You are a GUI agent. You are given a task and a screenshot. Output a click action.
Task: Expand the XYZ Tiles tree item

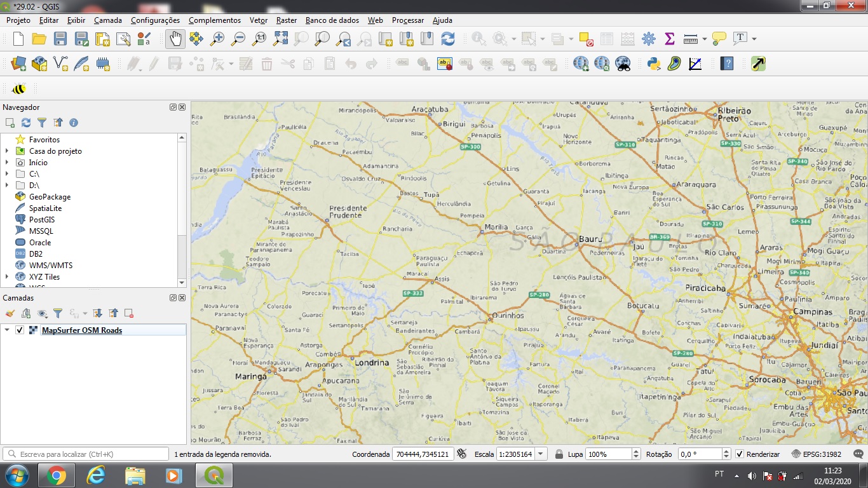tap(7, 277)
